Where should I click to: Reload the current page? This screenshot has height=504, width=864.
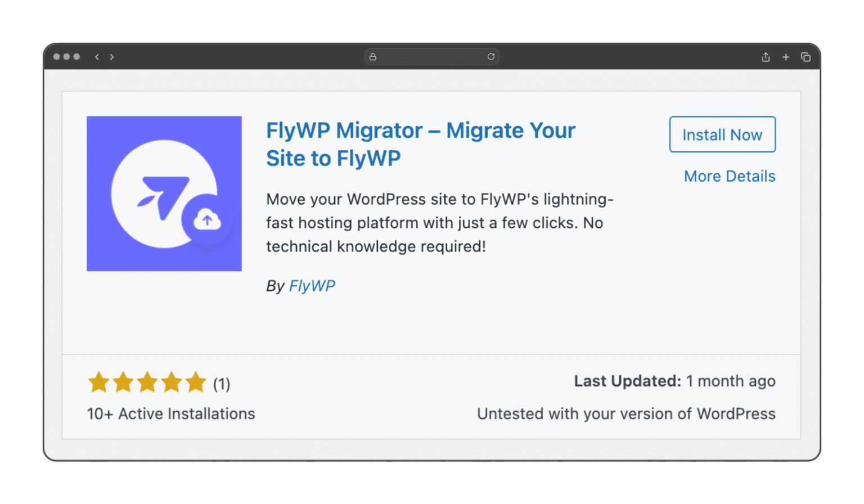pyautogui.click(x=490, y=56)
